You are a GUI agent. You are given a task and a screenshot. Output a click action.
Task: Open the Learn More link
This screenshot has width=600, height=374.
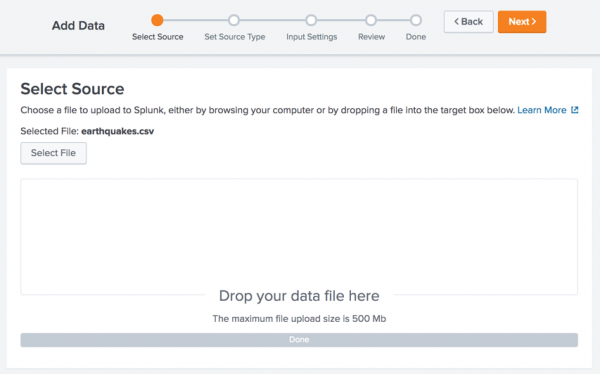541,110
